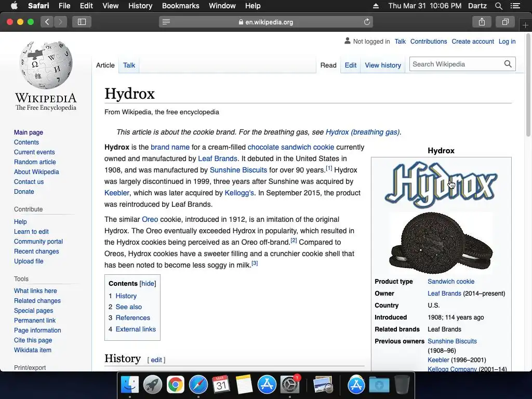
Task: Click the menu bar date and time
Action: [425, 6]
